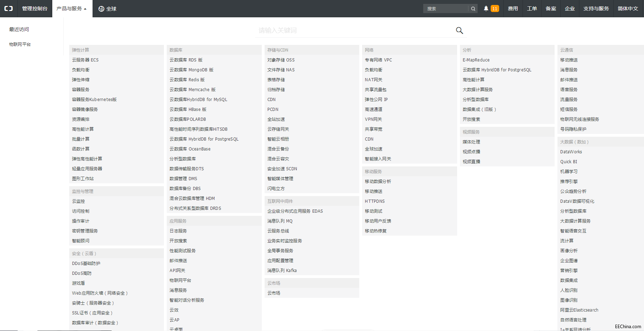Open 开放搜索 under 分析

[x=471, y=119]
